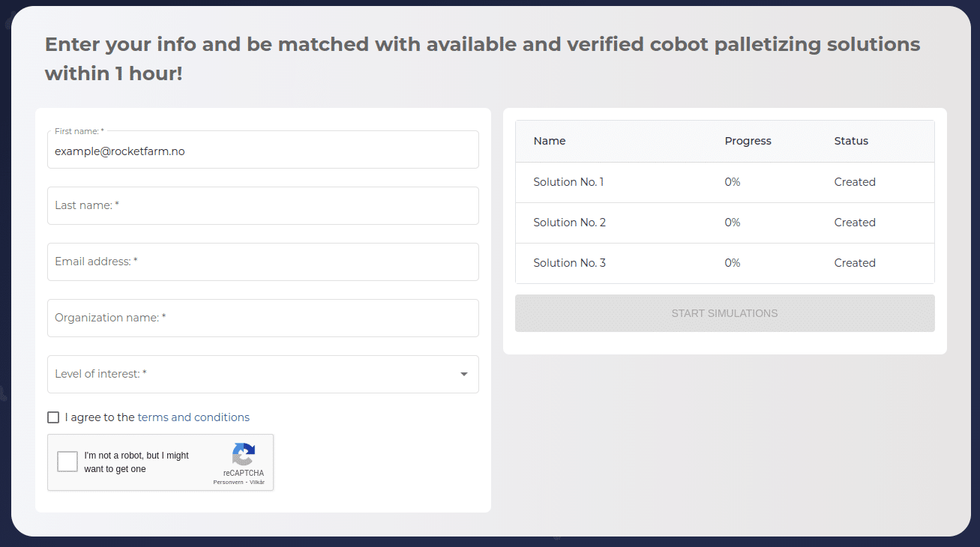Click the Email address input field
This screenshot has height=547, width=980.
click(262, 262)
